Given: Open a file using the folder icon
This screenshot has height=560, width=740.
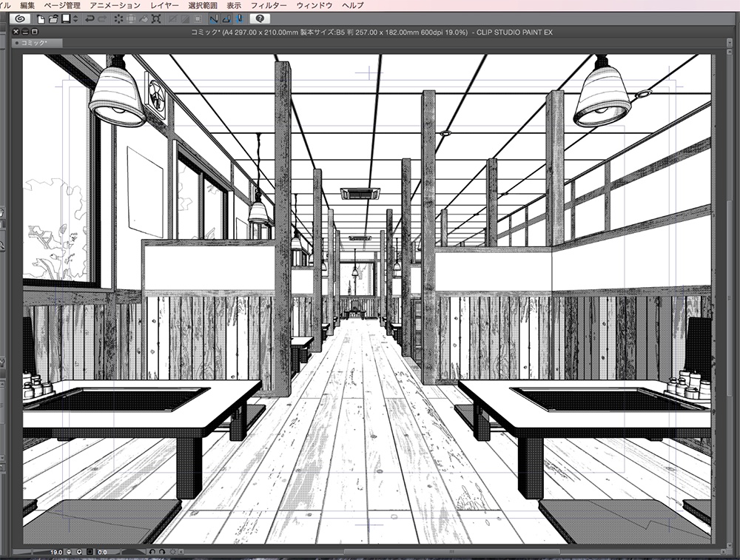Looking at the screenshot, I should click(x=53, y=18).
